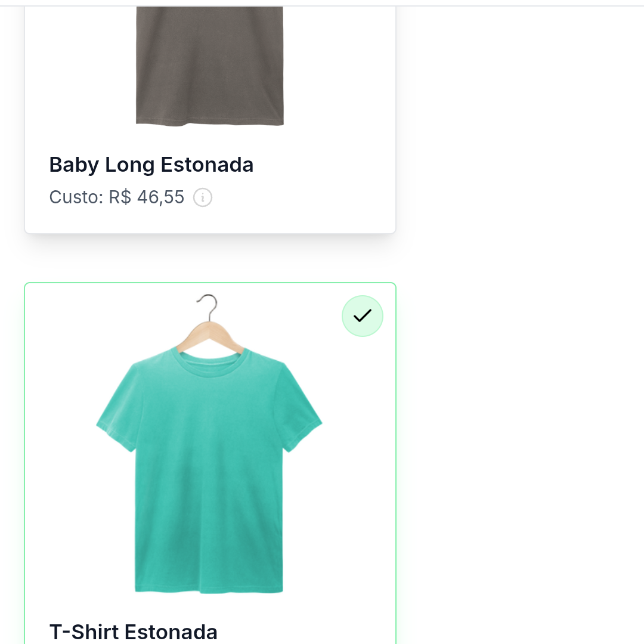Click the tooltip icon beside the Custo label
This screenshot has width=644, height=644.
(x=203, y=197)
